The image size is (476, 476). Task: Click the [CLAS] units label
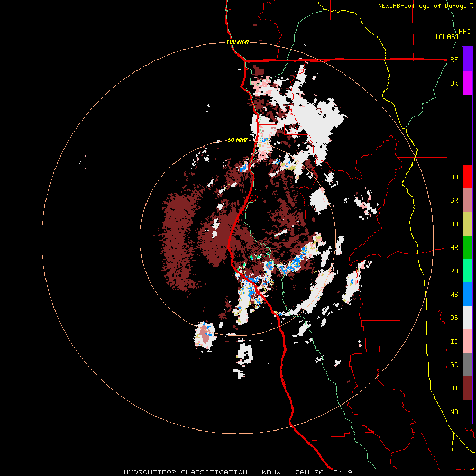[x=447, y=36]
